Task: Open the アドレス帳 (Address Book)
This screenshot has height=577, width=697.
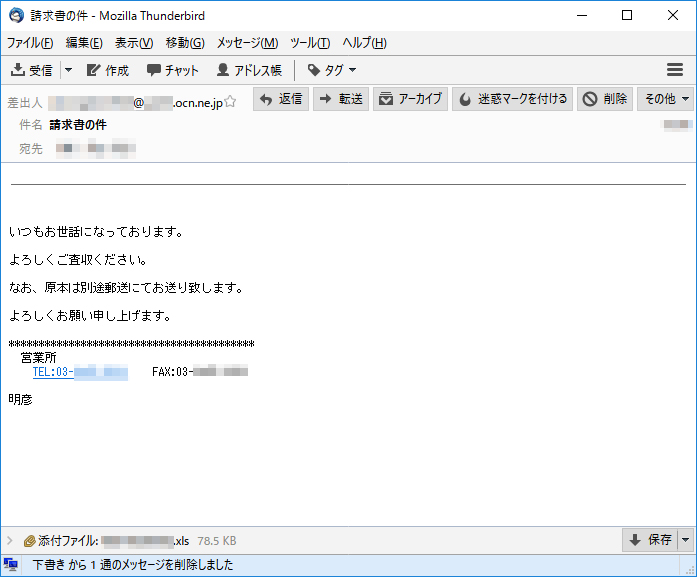Action: (249, 70)
